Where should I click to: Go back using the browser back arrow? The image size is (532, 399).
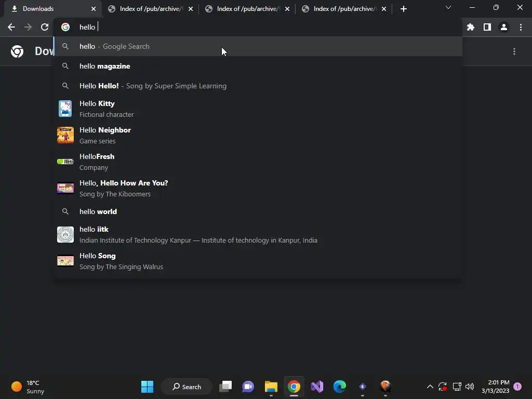11,27
